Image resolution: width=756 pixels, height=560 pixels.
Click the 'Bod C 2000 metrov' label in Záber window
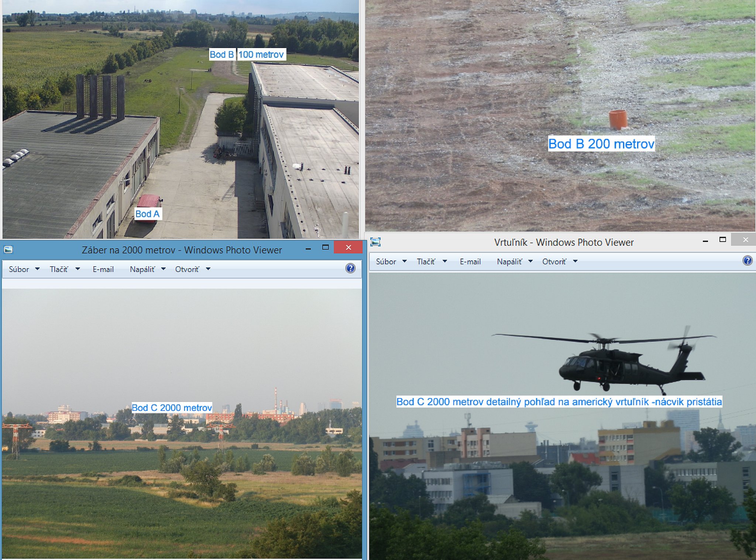pos(172,407)
